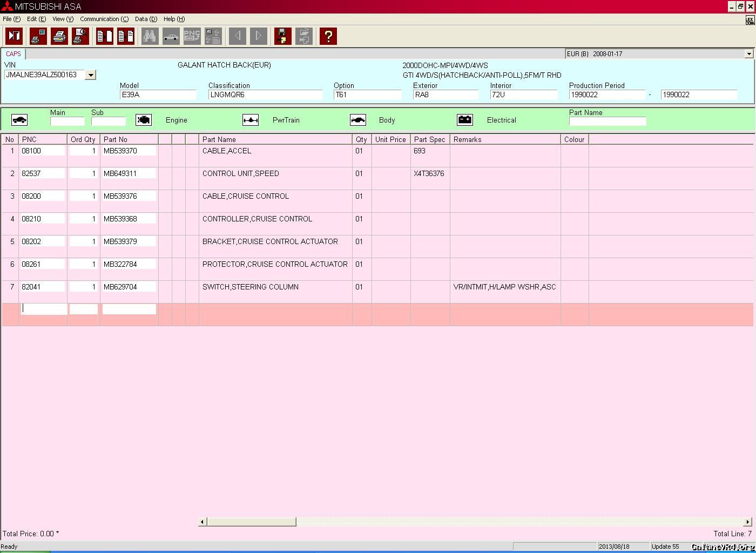Click the red question mark help icon

click(328, 36)
